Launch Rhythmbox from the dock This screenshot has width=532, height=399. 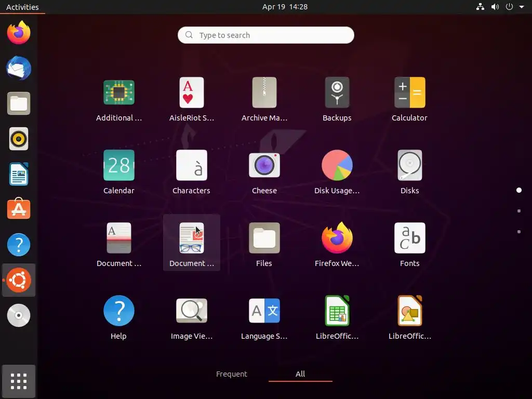point(19,139)
